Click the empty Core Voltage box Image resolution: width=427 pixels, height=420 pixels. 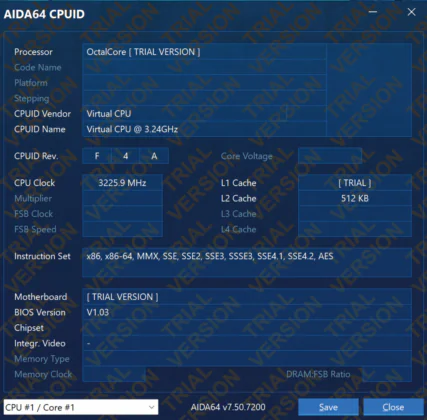(330, 156)
